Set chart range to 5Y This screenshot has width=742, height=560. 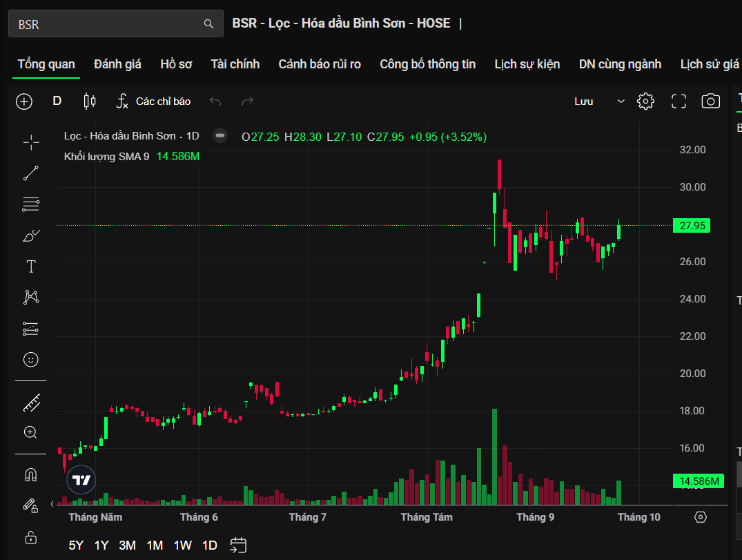pos(76,545)
